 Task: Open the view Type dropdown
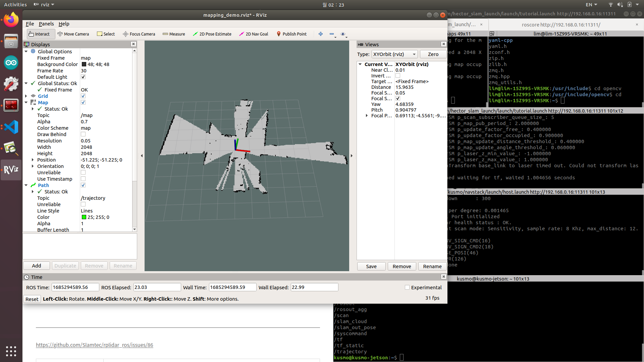(x=395, y=54)
